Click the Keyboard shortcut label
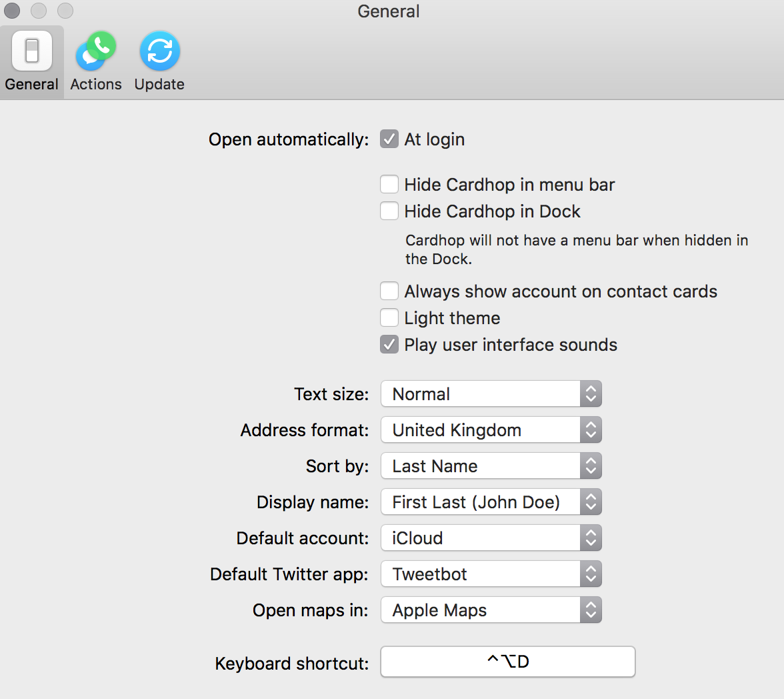The height and width of the screenshot is (699, 784). [291, 664]
